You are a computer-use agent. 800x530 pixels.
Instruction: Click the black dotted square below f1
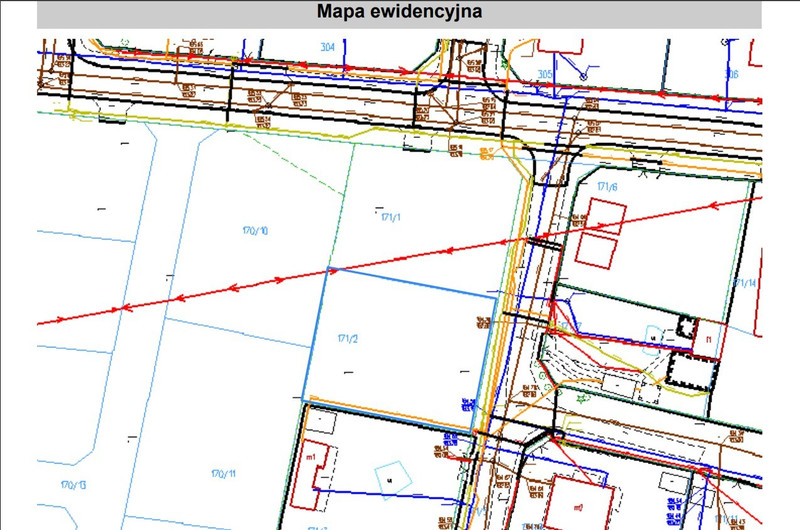(x=692, y=370)
